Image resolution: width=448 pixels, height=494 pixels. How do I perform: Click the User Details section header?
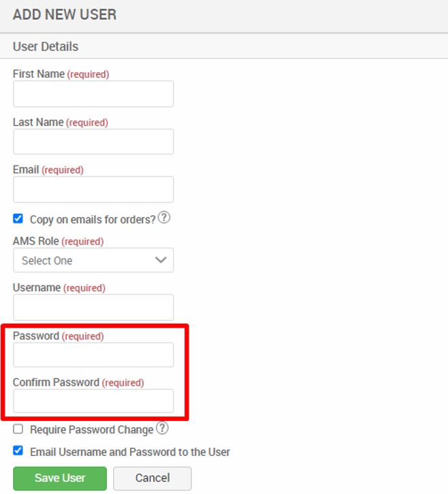(46, 46)
